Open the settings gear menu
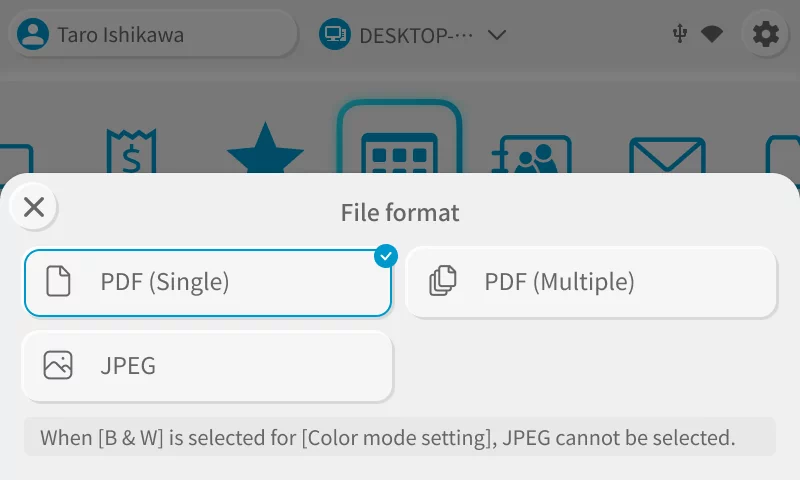This screenshot has width=800, height=480. pos(765,34)
